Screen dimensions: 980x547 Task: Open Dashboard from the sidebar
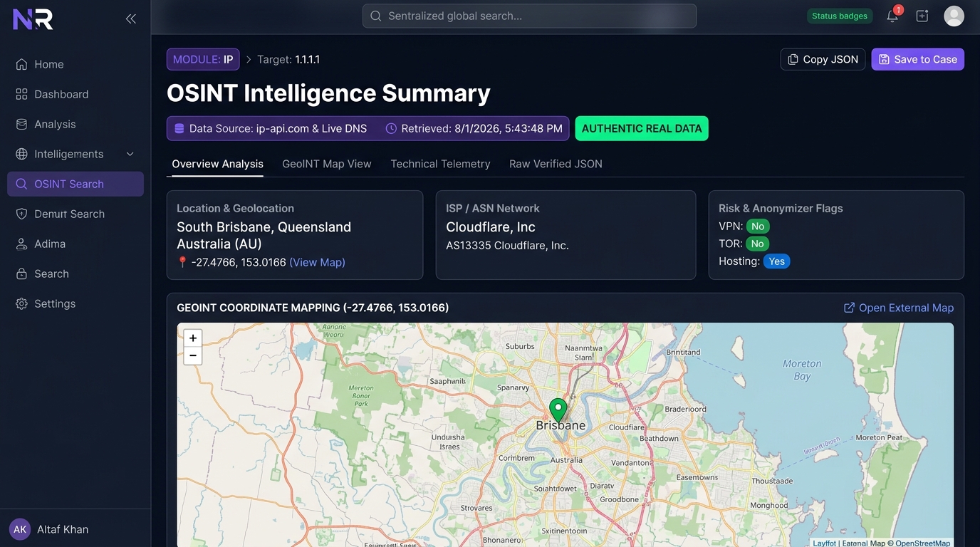[75, 94]
